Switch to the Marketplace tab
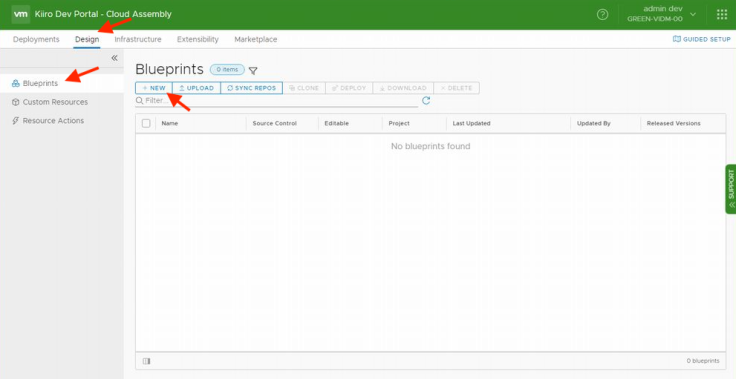This screenshot has height=379, width=736. 255,39
